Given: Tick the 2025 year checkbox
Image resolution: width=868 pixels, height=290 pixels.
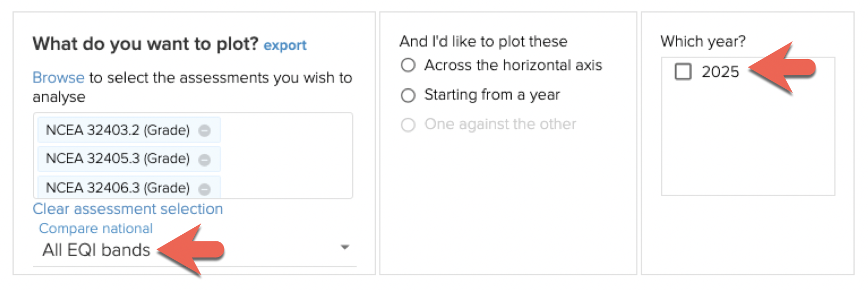Looking at the screenshot, I should point(683,71).
